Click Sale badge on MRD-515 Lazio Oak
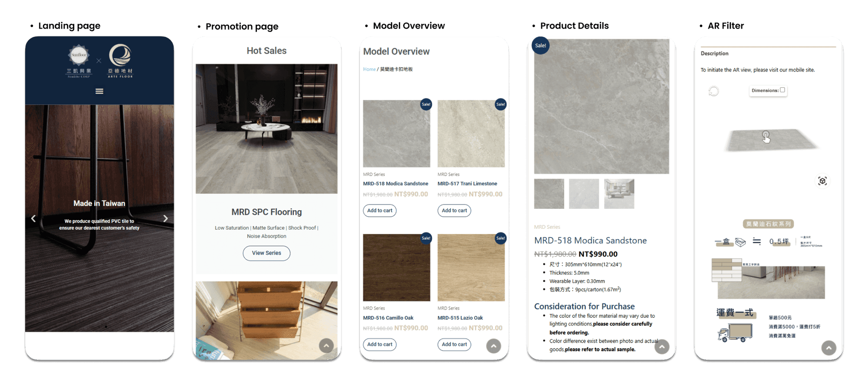This screenshot has width=868, height=379. [501, 238]
